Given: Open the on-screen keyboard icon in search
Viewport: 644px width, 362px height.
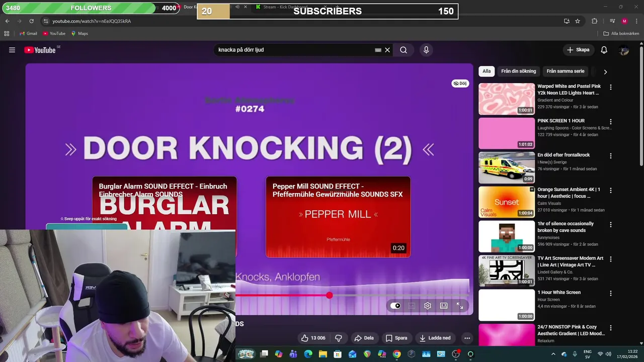Looking at the screenshot, I should pyautogui.click(x=378, y=50).
